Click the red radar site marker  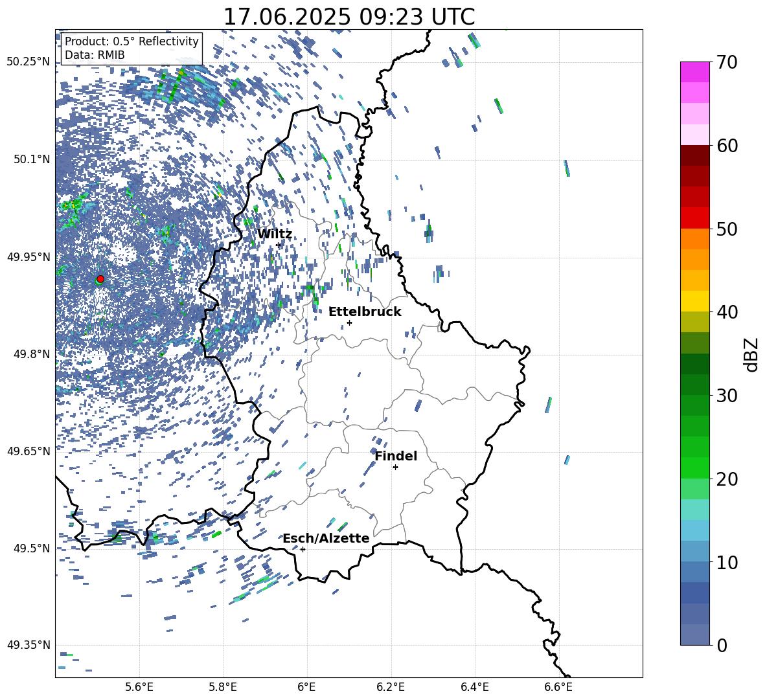(100, 279)
